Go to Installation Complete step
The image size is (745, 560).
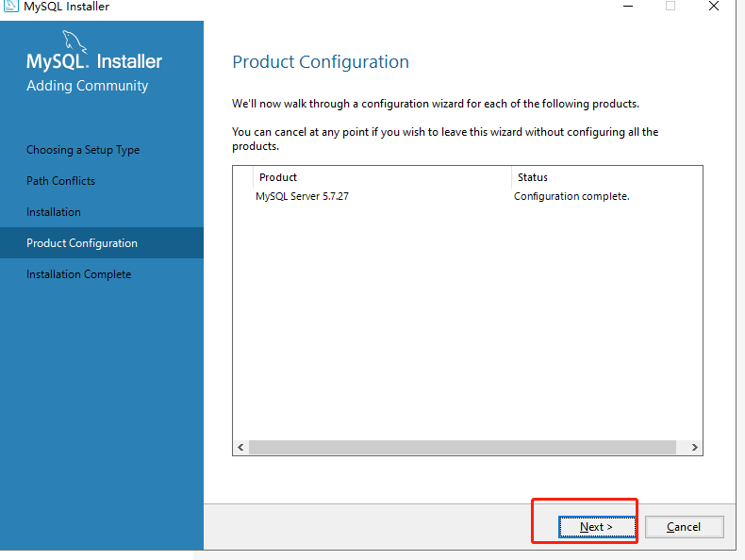(x=79, y=274)
